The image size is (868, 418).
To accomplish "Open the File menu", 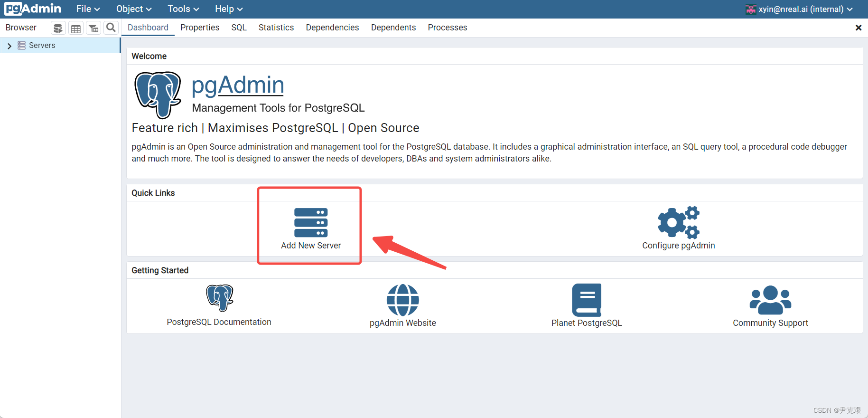I will [88, 9].
